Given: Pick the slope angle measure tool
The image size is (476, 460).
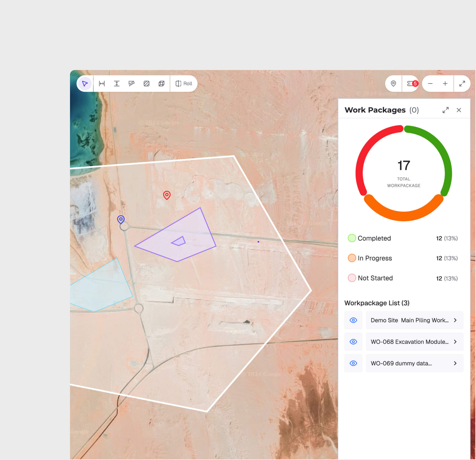Looking at the screenshot, I should (x=132, y=84).
